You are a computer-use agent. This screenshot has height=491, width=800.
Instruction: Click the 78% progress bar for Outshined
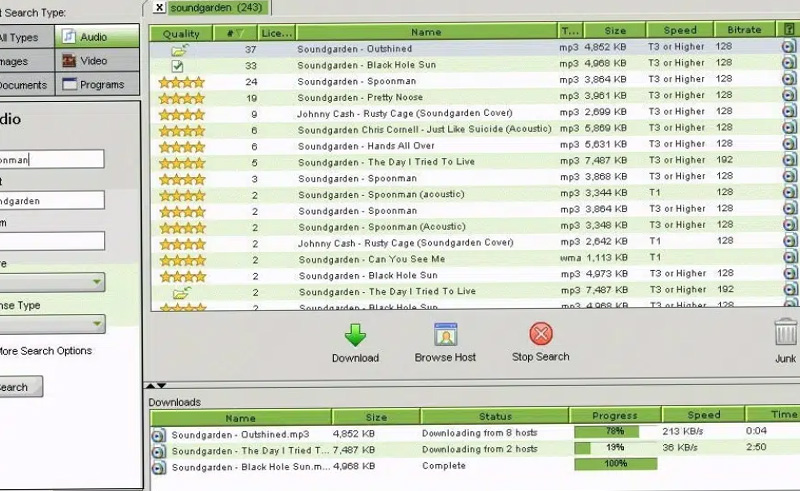click(615, 431)
